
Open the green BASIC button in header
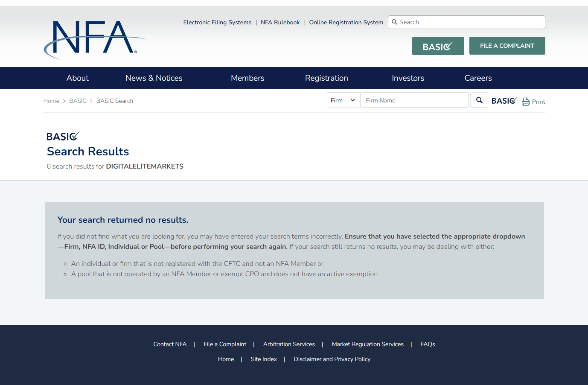tap(438, 46)
